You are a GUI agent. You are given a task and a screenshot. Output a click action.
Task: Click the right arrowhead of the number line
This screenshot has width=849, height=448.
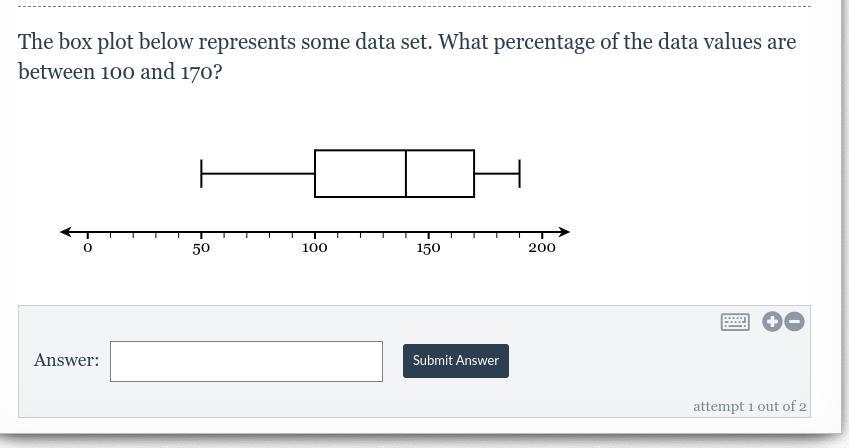click(564, 232)
